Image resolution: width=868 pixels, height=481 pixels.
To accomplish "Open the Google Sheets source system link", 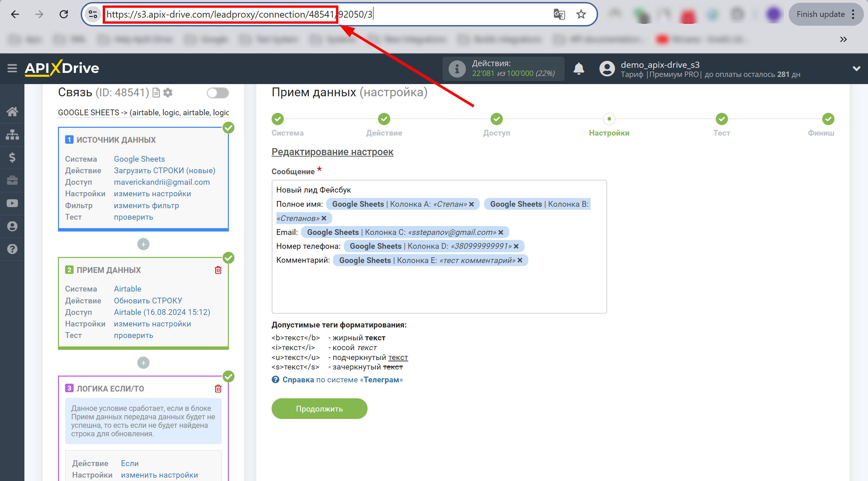I will [x=139, y=159].
